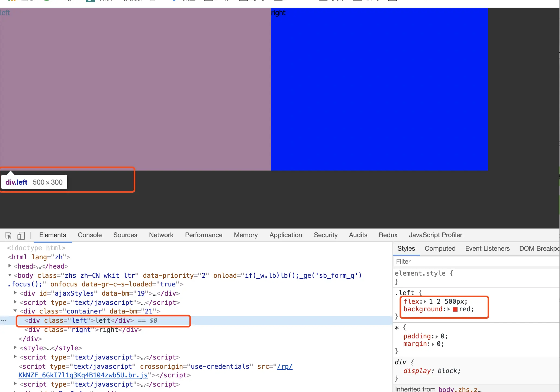Activate the inspect element picker icon
The height and width of the screenshot is (392, 560).
tap(8, 236)
